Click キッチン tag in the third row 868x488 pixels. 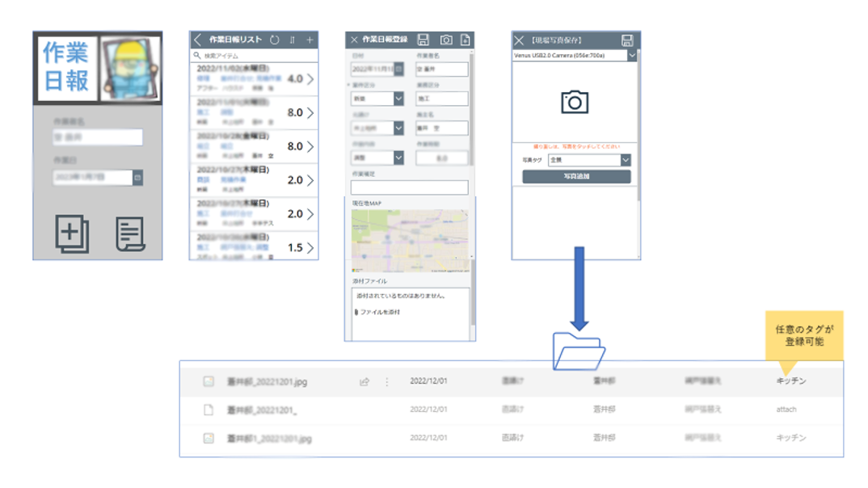point(791,438)
